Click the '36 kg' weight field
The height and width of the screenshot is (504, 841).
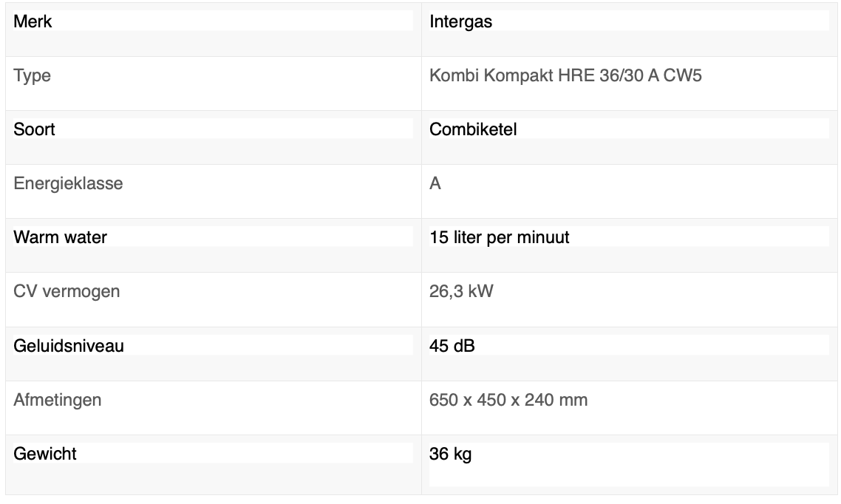(628, 464)
